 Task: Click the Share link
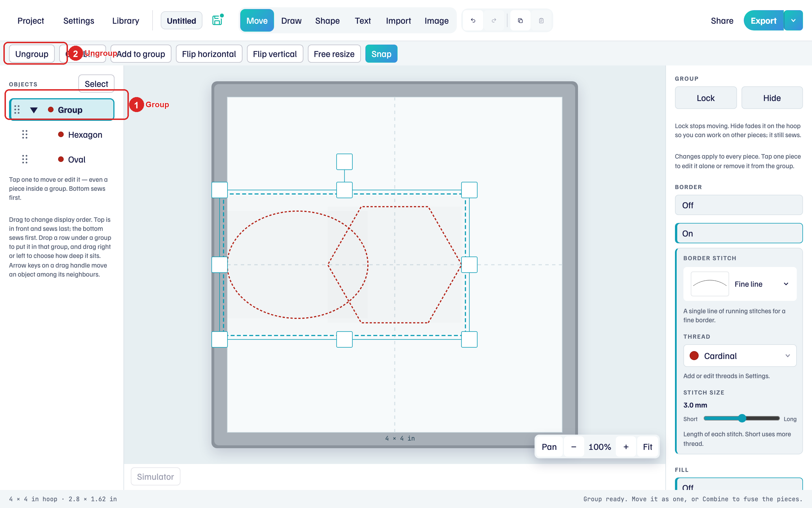click(722, 21)
